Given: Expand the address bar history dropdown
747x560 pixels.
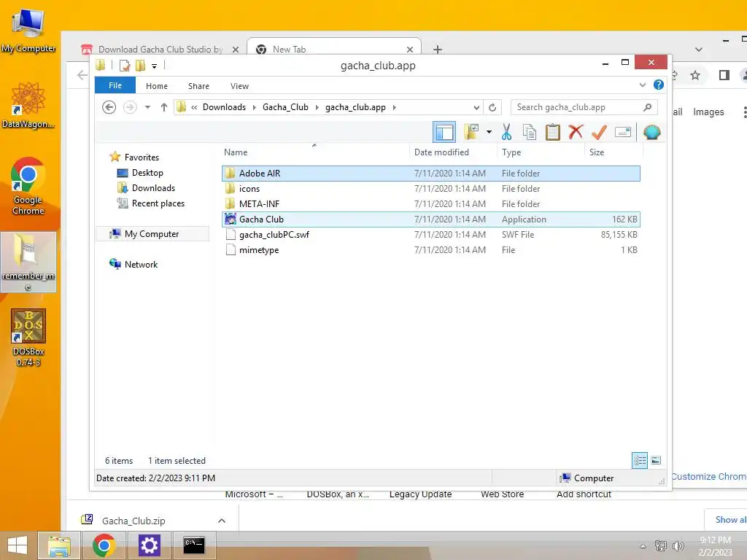Looking at the screenshot, I should pyautogui.click(x=476, y=107).
